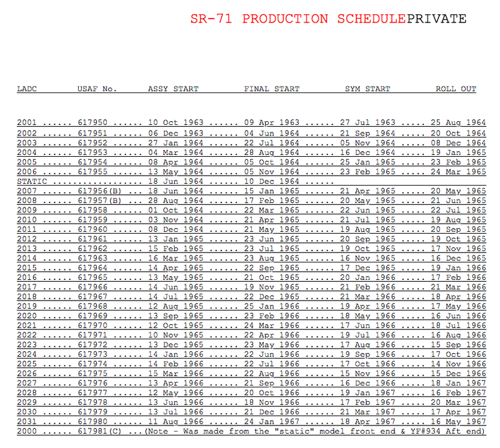
Task: Select LADC number 2013
Action: point(27,249)
